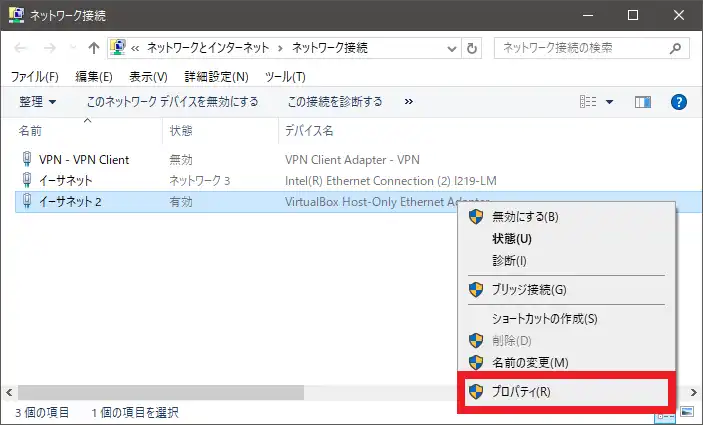Sort by the 状態 column header
This screenshot has width=703, height=425.
[x=181, y=131]
